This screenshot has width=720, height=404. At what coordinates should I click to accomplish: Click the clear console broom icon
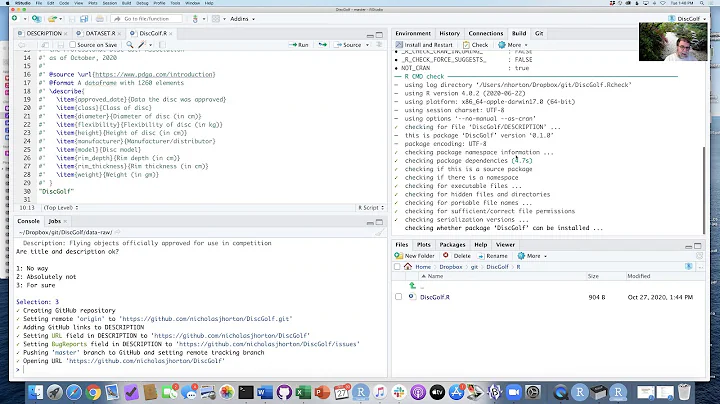[x=379, y=233]
